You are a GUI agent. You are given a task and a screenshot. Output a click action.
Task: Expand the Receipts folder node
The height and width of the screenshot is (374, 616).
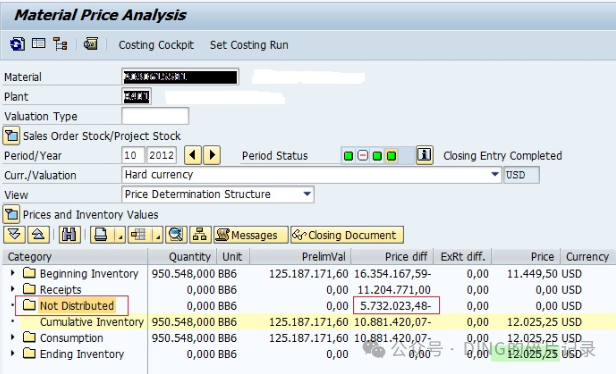(13, 289)
